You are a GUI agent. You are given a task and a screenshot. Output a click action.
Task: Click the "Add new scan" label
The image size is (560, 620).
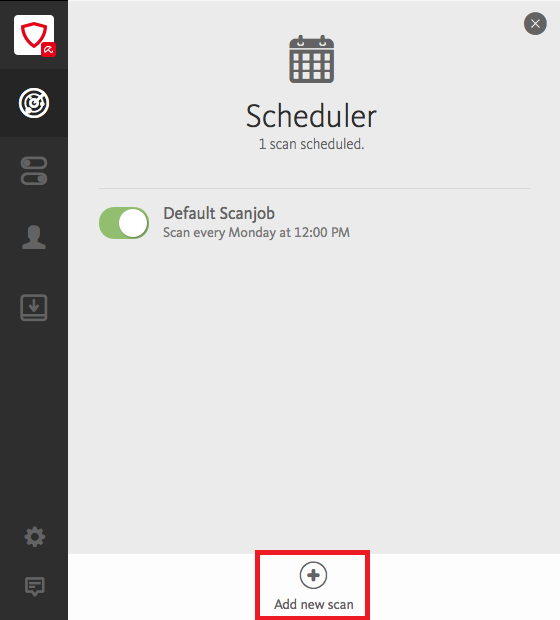point(314,605)
